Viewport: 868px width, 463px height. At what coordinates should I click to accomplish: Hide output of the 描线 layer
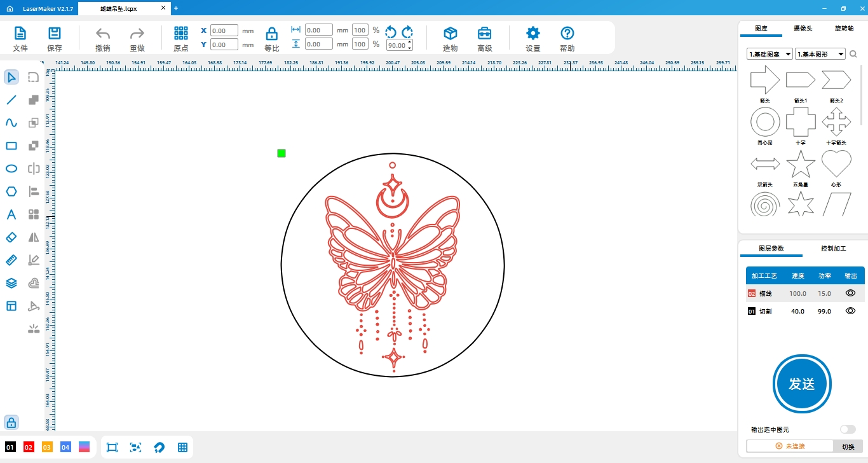[x=851, y=293]
